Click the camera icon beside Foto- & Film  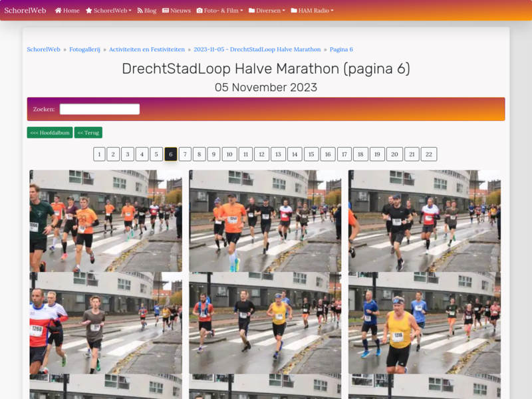199,11
